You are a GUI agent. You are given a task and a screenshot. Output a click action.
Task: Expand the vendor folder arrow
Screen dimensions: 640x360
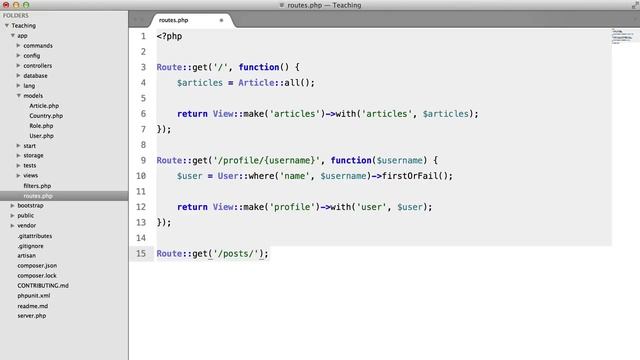point(13,225)
